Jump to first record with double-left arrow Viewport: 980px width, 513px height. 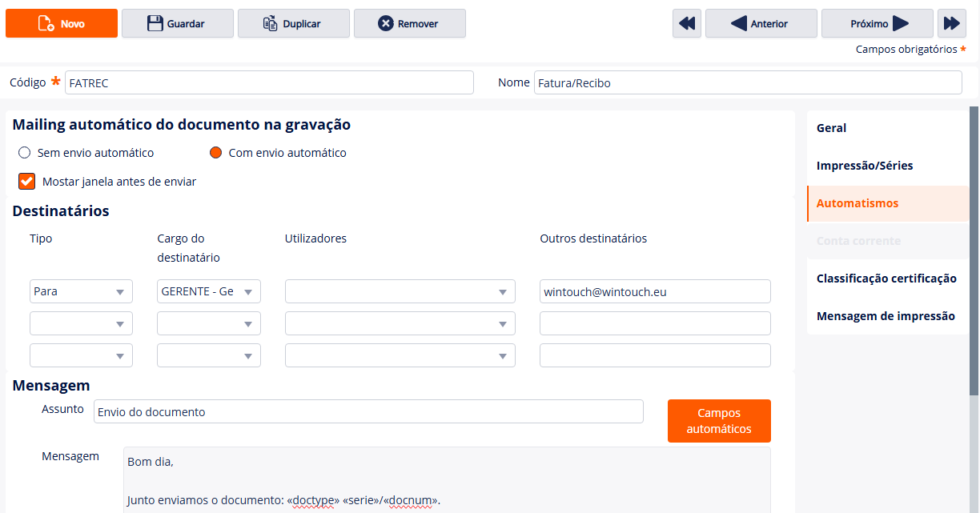point(686,24)
